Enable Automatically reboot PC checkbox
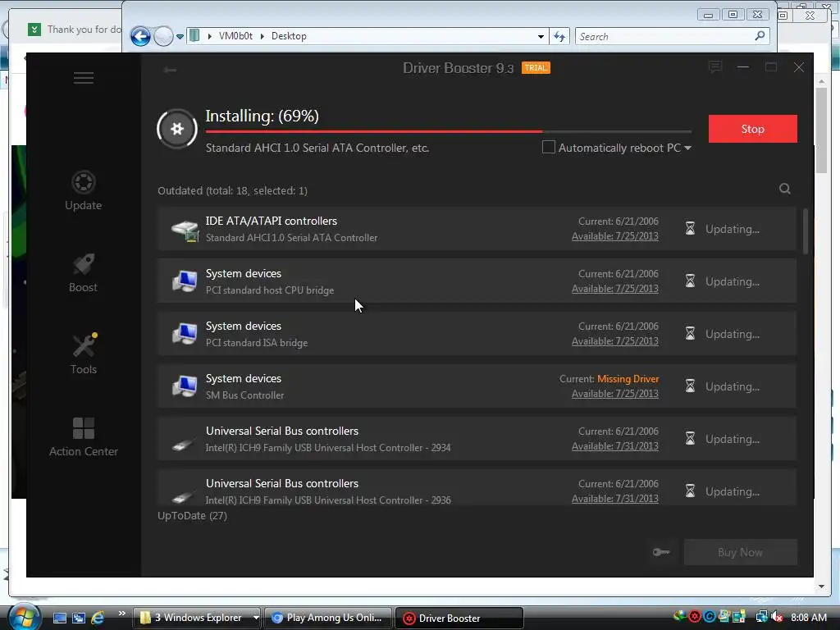 click(549, 147)
